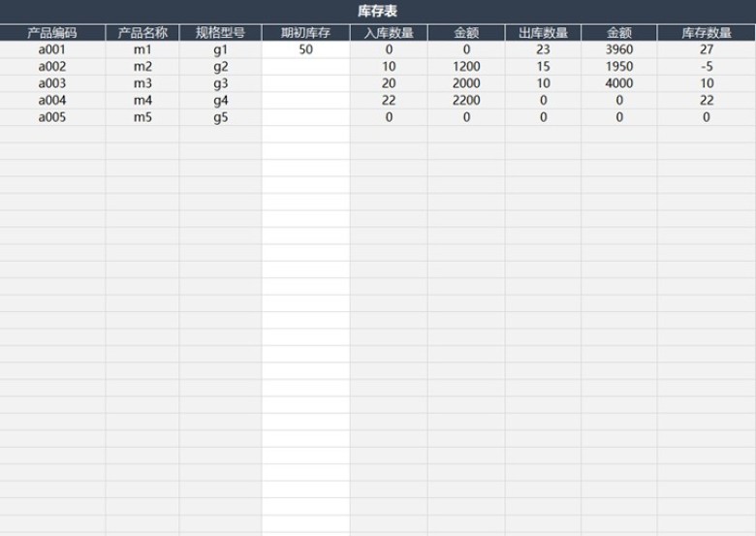The height and width of the screenshot is (536, 756).
Task: Select the amount cell 3960
Action: click(619, 49)
